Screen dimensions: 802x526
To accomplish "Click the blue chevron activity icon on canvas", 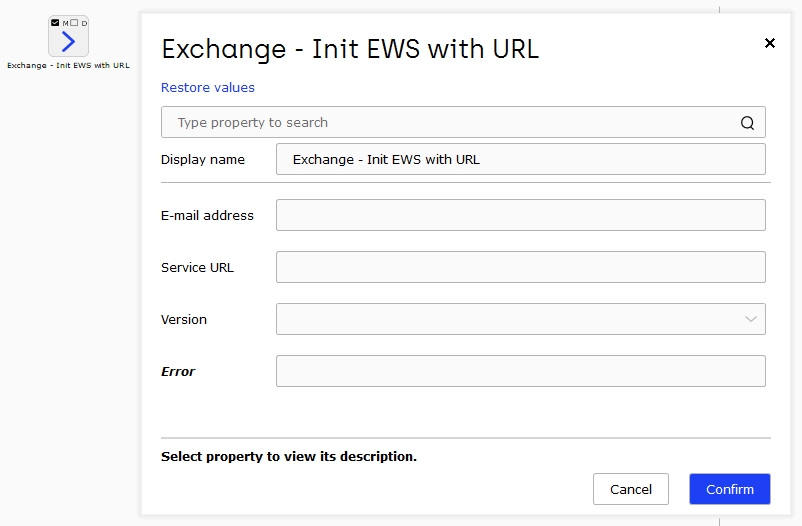I will 69,41.
